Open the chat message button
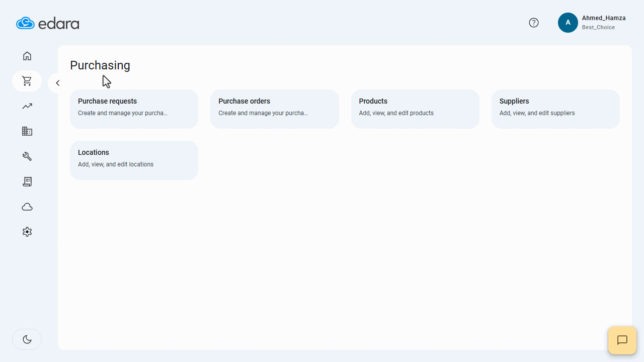This screenshot has height=362, width=644. click(x=622, y=340)
